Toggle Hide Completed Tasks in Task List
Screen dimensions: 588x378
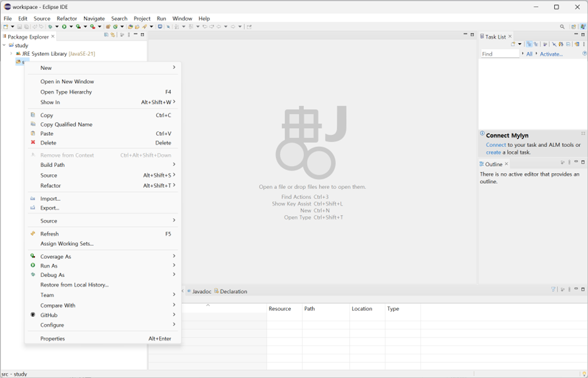click(554, 44)
